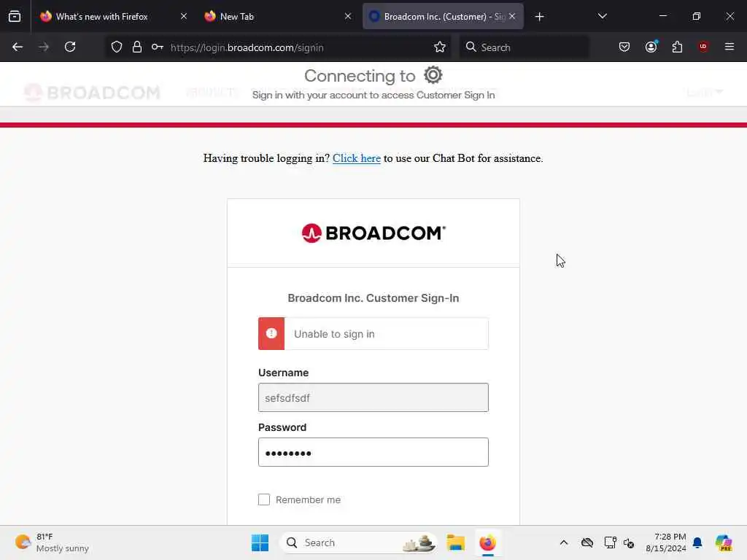Image resolution: width=747 pixels, height=560 pixels.
Task: Open saved logins key icon
Action: click(158, 47)
